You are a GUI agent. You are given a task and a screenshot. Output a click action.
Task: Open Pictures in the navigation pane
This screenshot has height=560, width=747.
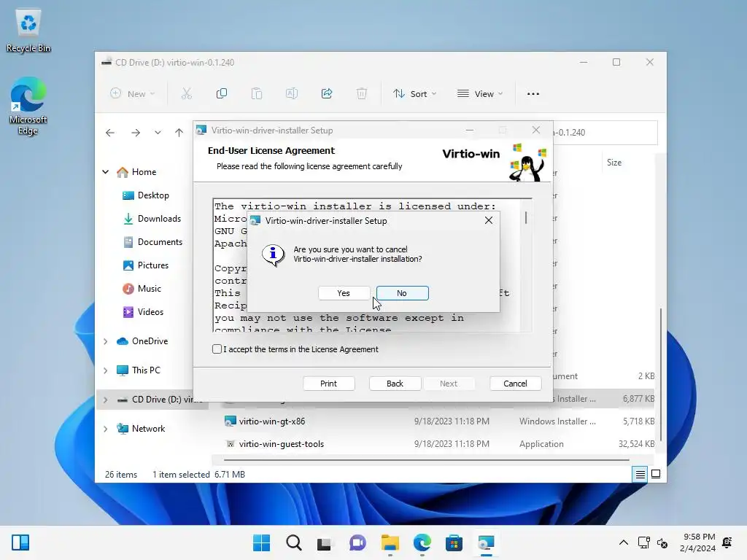(153, 265)
